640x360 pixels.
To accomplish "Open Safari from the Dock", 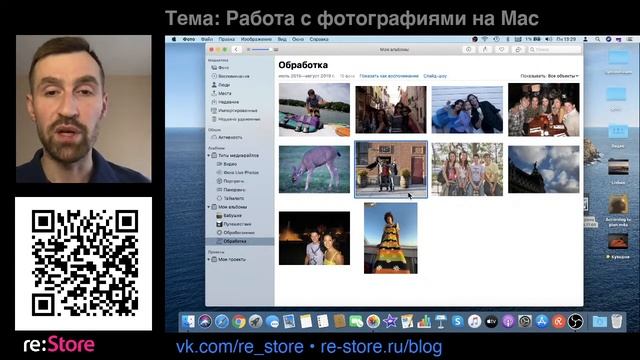I will [x=222, y=322].
